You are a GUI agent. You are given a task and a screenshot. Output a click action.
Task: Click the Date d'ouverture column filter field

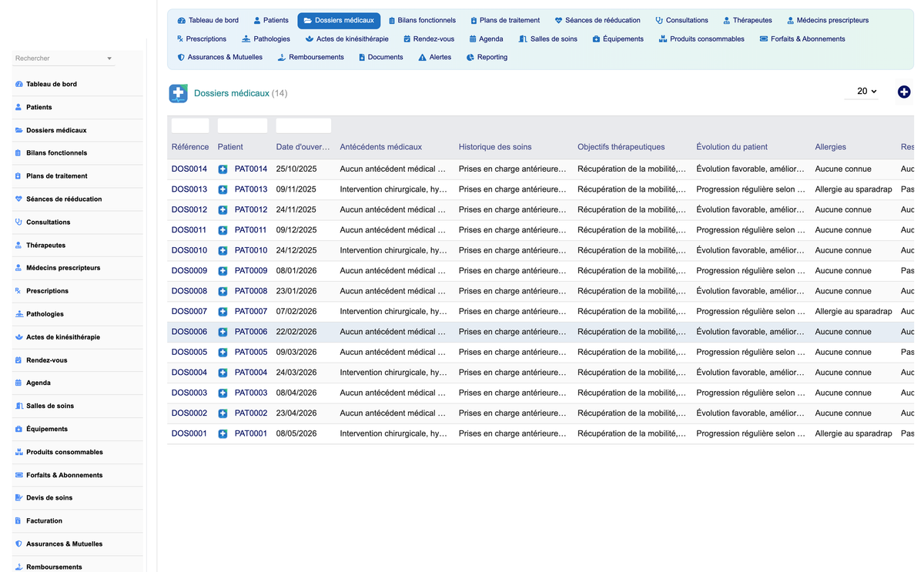coord(303,125)
